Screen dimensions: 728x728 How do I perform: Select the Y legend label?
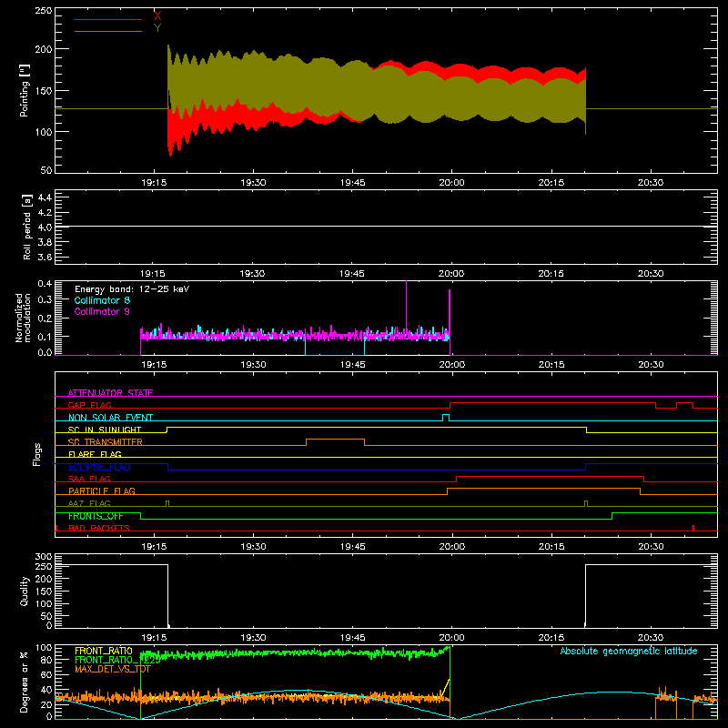(157, 28)
